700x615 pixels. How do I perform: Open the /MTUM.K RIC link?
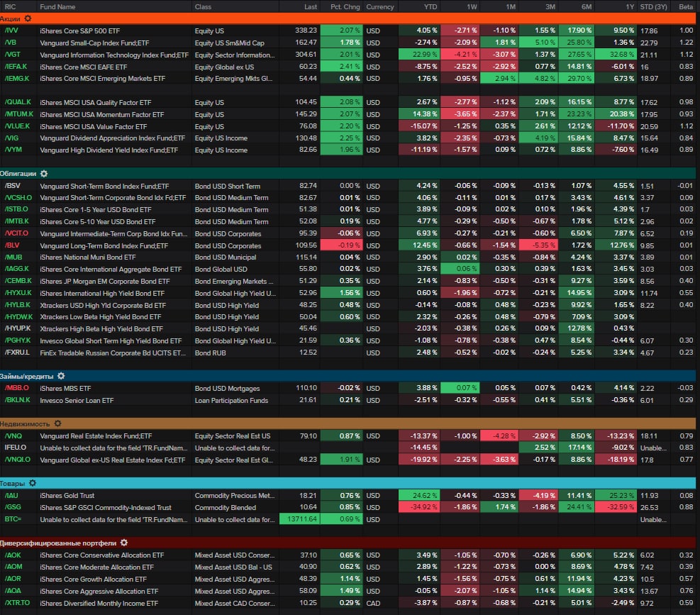coord(18,114)
